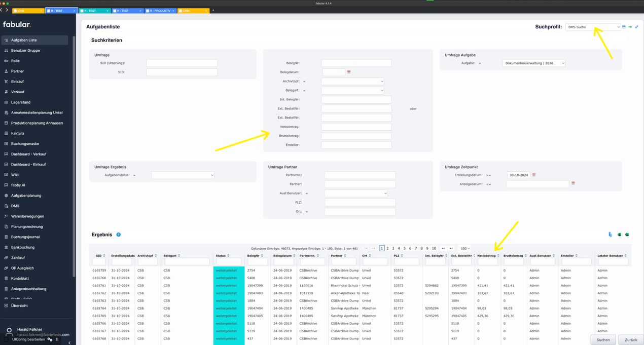Click the blue document export icon above table
Screen dimensions: 644x345
coord(610,235)
